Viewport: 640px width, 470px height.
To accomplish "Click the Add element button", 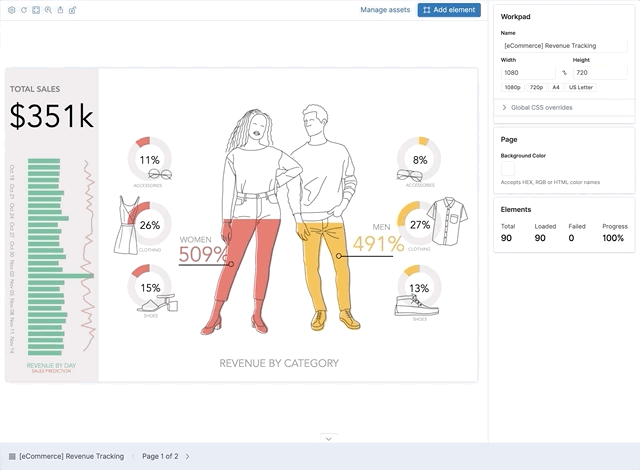I will click(449, 10).
